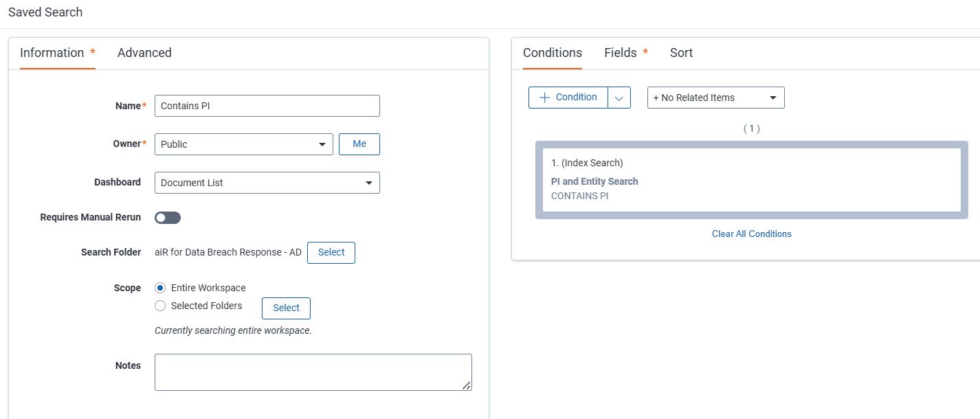Viewport: 980px width, 419px height.
Task: Open the Owner combo box showing Public
Action: (x=243, y=144)
